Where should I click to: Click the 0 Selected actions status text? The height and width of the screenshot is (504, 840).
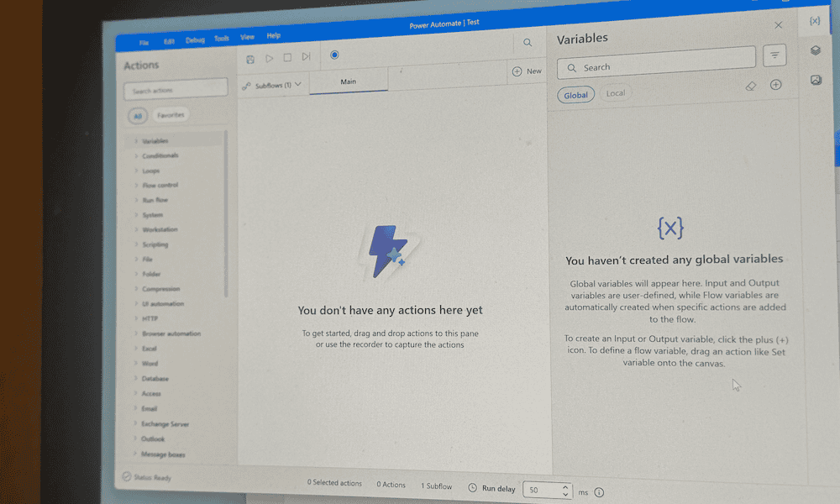tap(334, 482)
